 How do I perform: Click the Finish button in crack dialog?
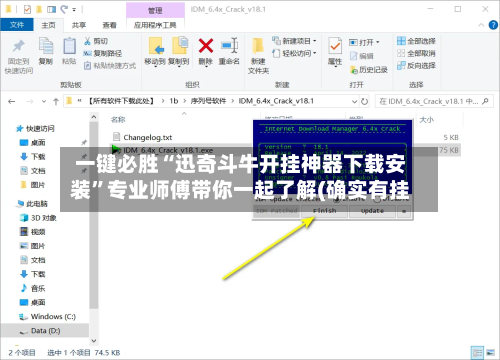[325, 211]
